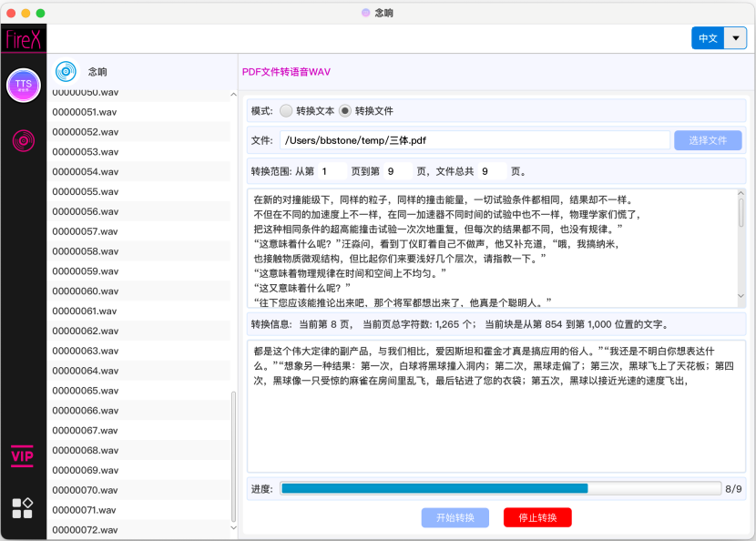Select 00000058.wav in the file list
Image resolution: width=756 pixels, height=541 pixels.
[x=138, y=251]
